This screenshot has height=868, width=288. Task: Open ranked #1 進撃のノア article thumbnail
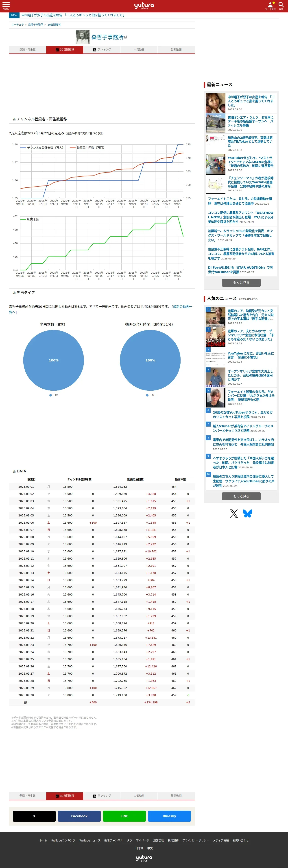(x=215, y=316)
